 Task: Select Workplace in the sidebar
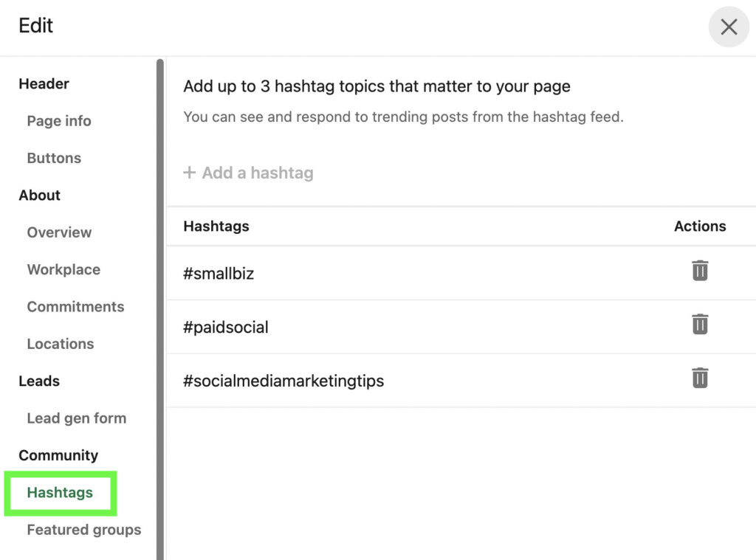pos(63,269)
